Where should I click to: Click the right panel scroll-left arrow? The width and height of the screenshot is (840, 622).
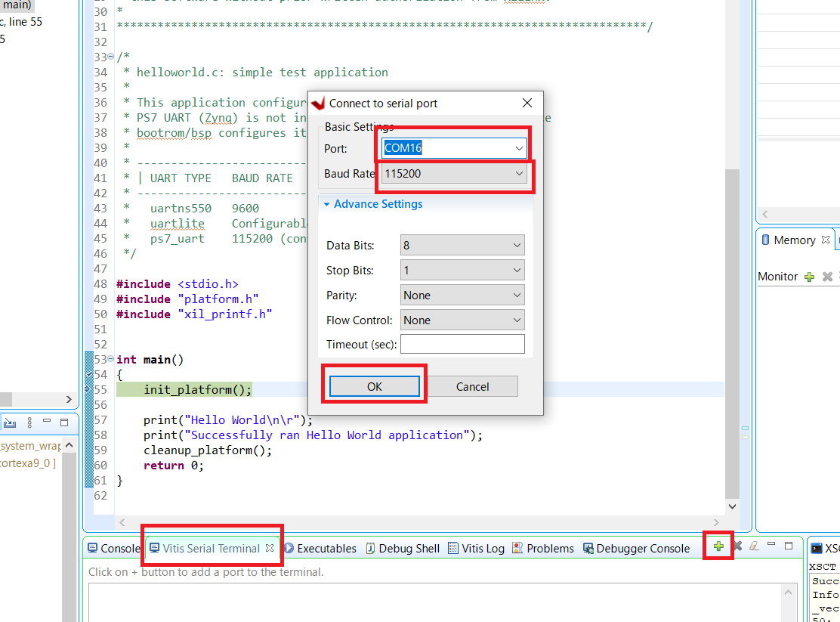(765, 214)
